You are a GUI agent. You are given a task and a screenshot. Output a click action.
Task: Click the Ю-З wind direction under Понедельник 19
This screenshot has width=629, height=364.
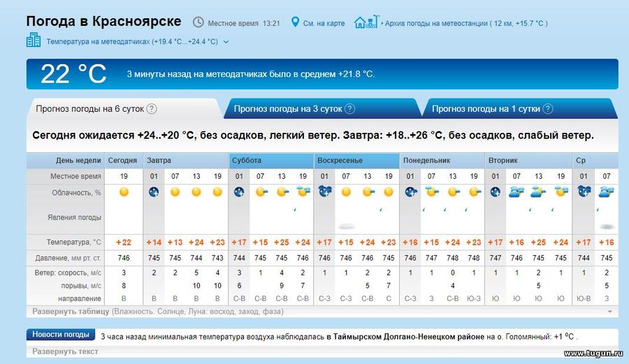[x=474, y=298]
